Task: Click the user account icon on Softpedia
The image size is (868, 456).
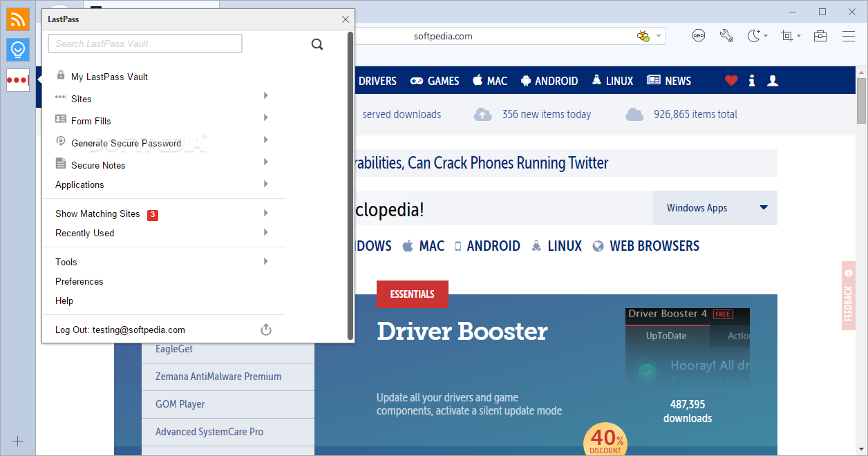Action: 773,81
